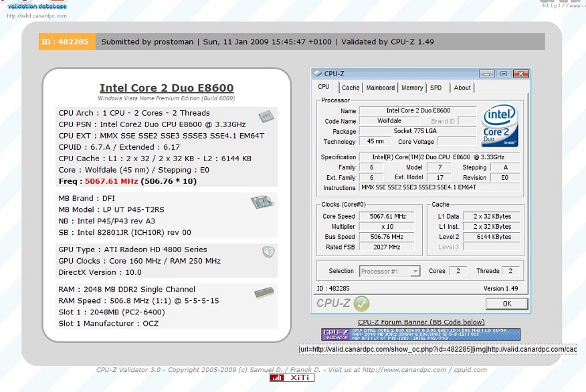
Task: Click the Technology value 45 nm
Action: coord(375,141)
